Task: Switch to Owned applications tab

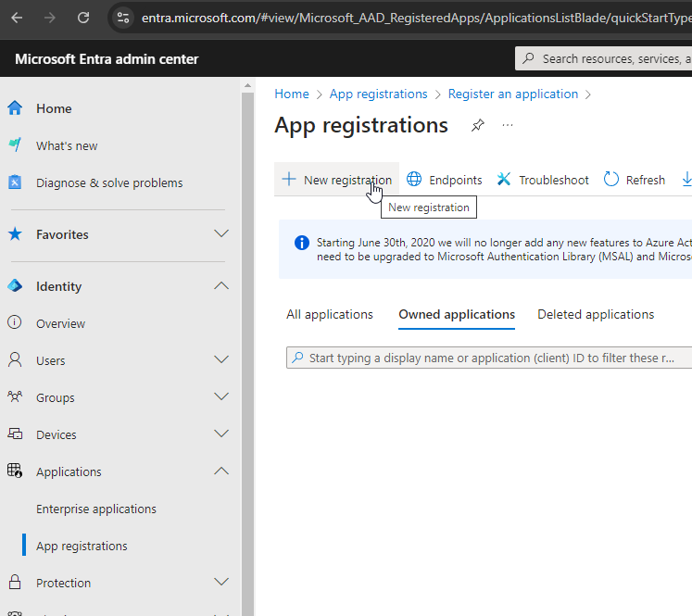Action: 457,314
